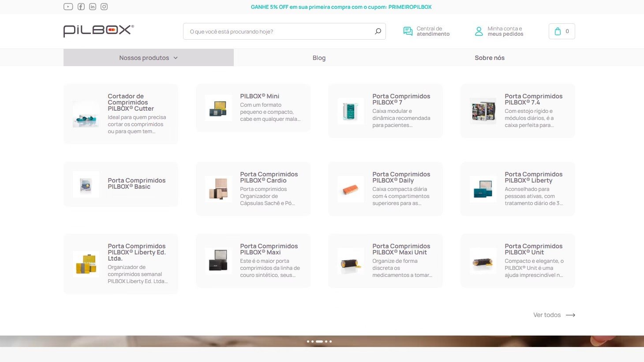Image resolution: width=644 pixels, height=362 pixels.
Task: Open Porta Comprimidos PILBOX 7 title
Action: (401, 99)
